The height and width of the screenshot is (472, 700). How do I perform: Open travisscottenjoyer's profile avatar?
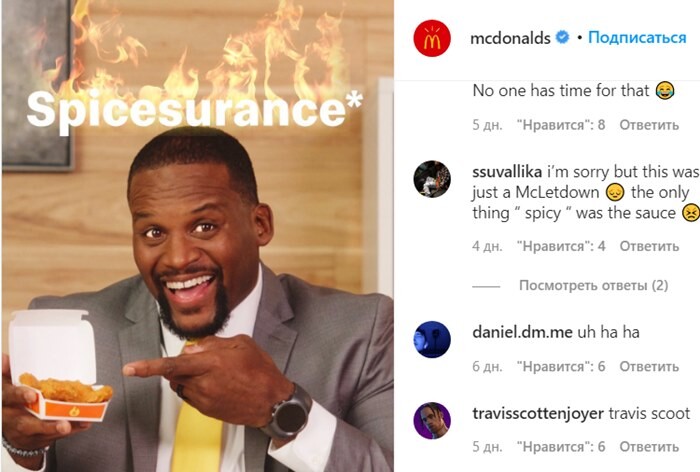(x=432, y=421)
